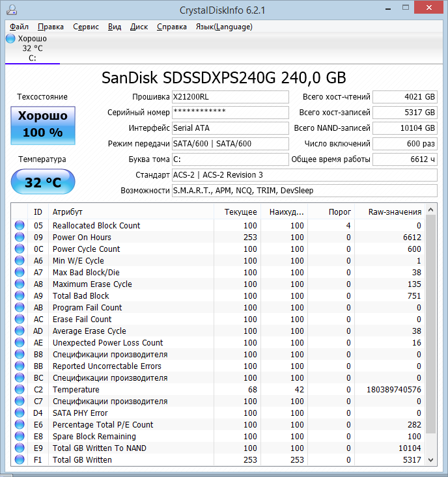Screen dimensions: 448x477
Task: Open the Сервис menu
Action: [86, 27]
